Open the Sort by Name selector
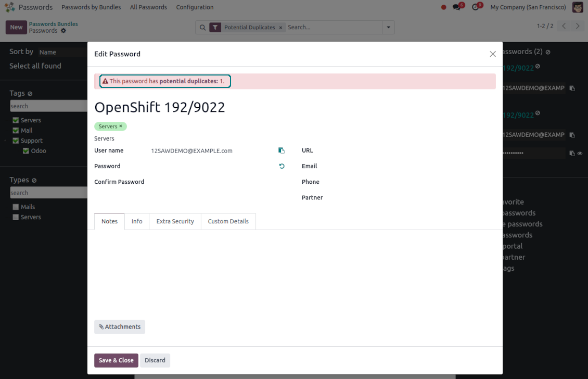 62,52
